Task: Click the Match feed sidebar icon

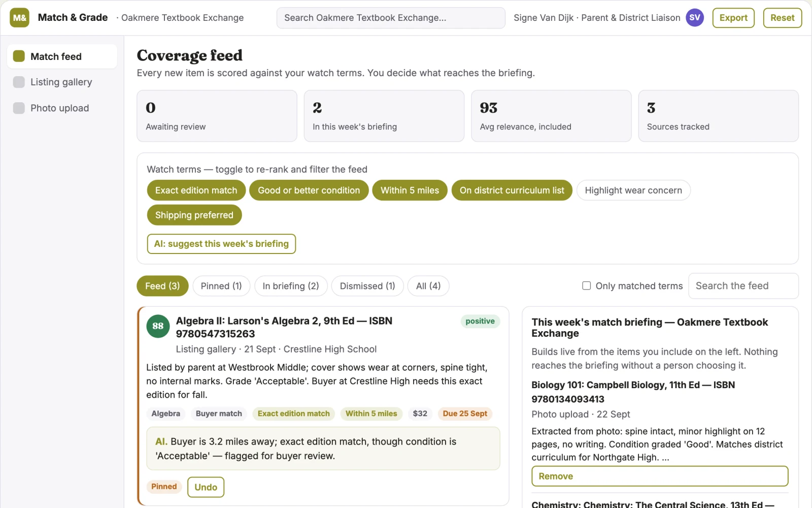Action: pos(19,56)
